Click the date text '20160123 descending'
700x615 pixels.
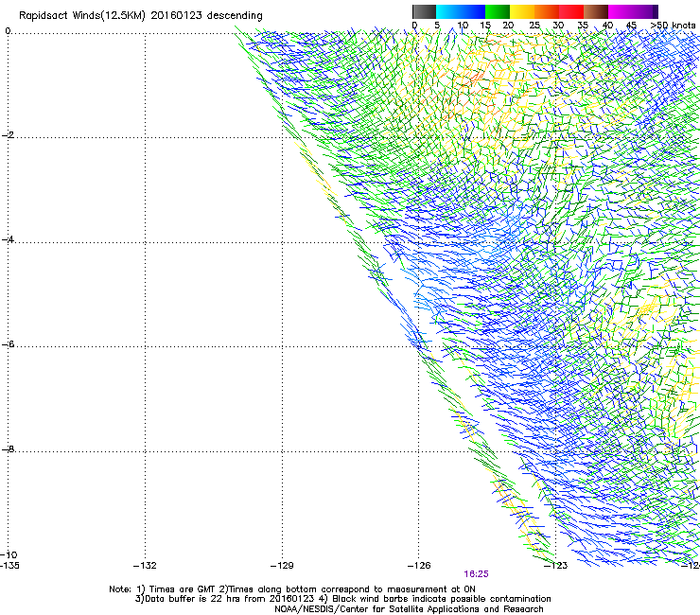tap(206, 16)
